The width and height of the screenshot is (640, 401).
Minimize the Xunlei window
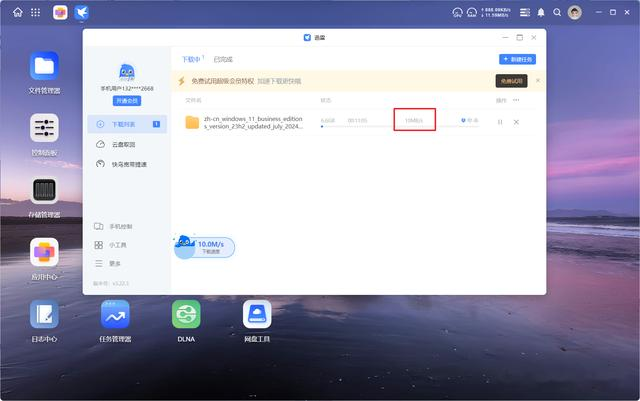[505, 38]
